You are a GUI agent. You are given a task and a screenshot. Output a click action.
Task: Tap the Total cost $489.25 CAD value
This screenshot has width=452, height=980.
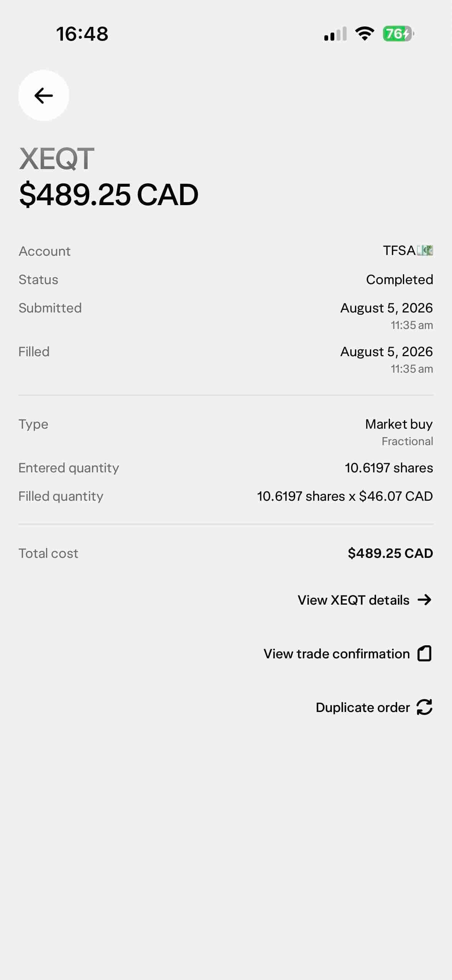pos(390,553)
